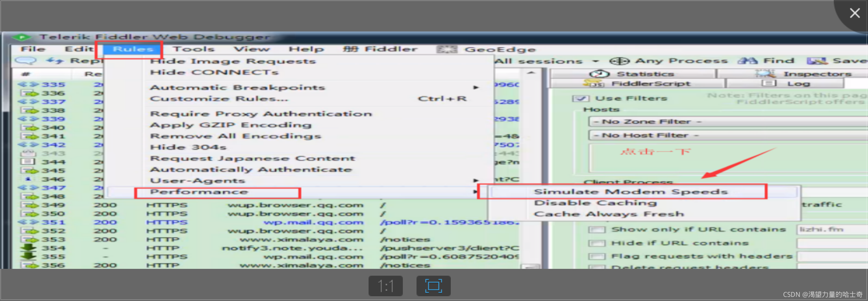Enable Hide if URL contains
Image resolution: width=868 pixels, height=301 pixels.
point(597,243)
